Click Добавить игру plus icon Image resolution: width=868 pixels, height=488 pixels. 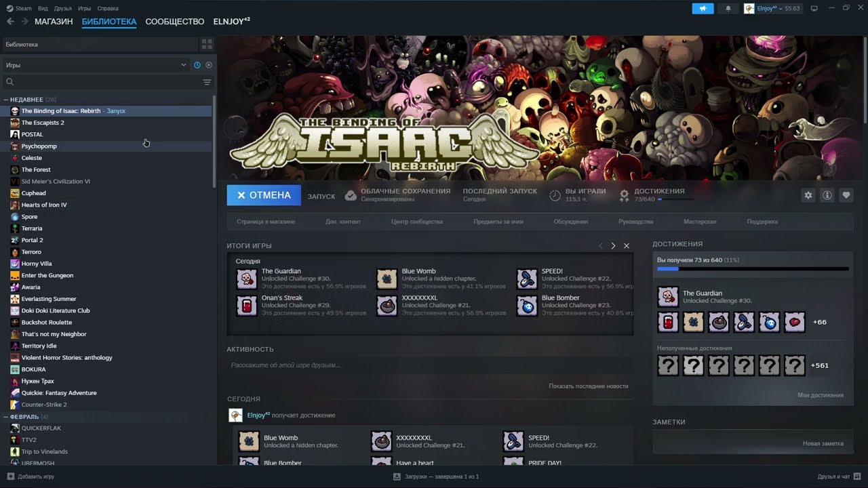10,476
